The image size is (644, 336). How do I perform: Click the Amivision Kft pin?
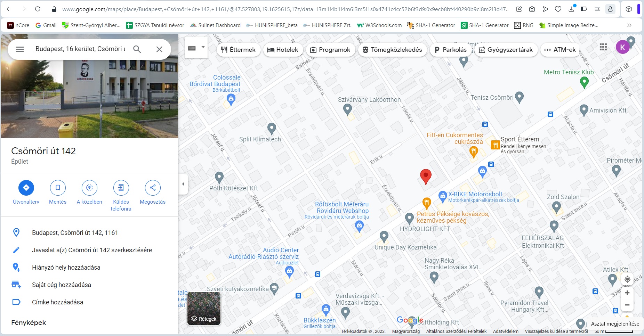pyautogui.click(x=584, y=110)
